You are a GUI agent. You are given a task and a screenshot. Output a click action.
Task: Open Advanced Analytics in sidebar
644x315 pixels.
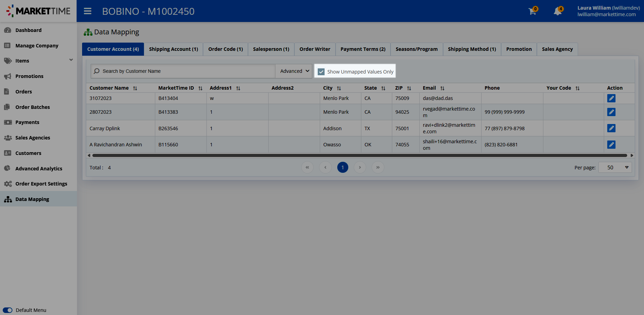pos(38,168)
